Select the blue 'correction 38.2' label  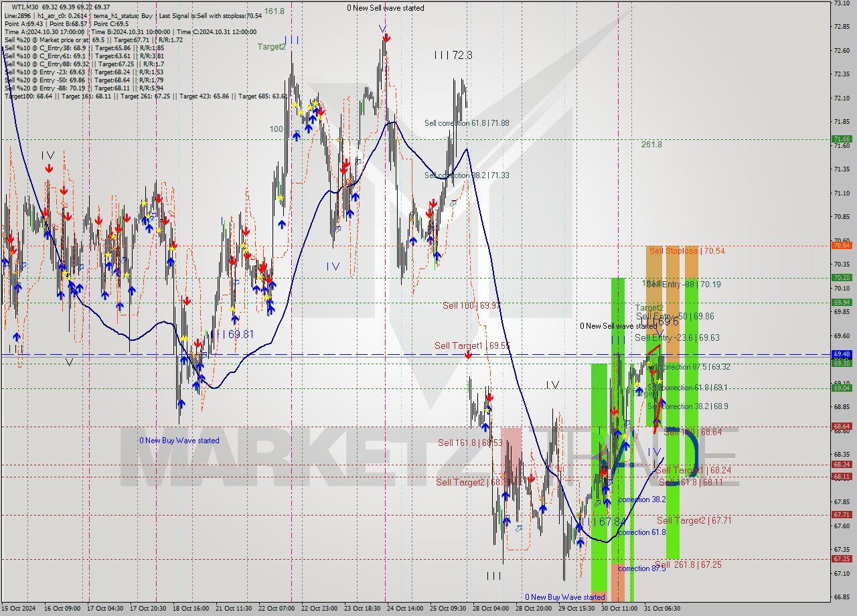point(641,499)
